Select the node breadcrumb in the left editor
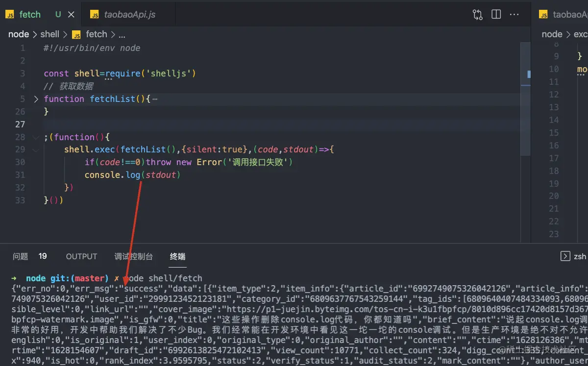The height and width of the screenshot is (366, 588). [x=19, y=34]
